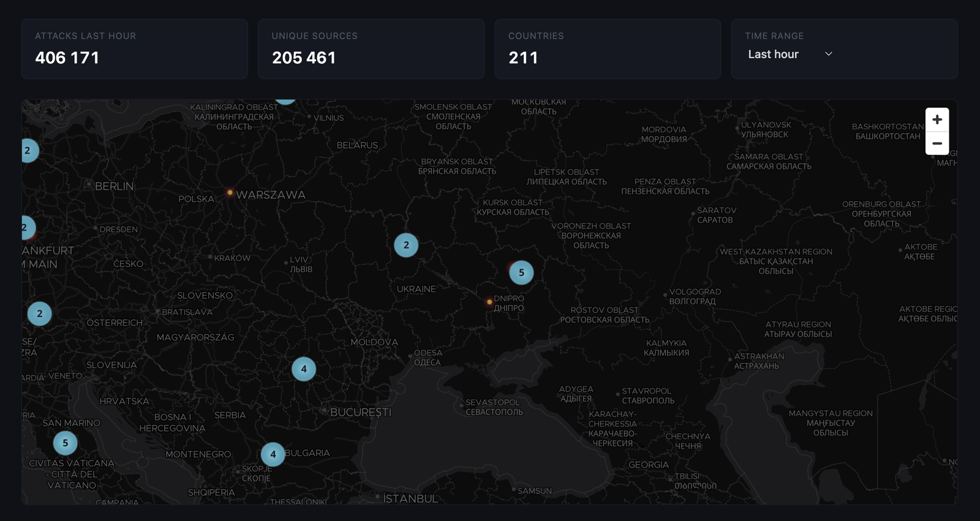Zoom in on the attack map

937,119
